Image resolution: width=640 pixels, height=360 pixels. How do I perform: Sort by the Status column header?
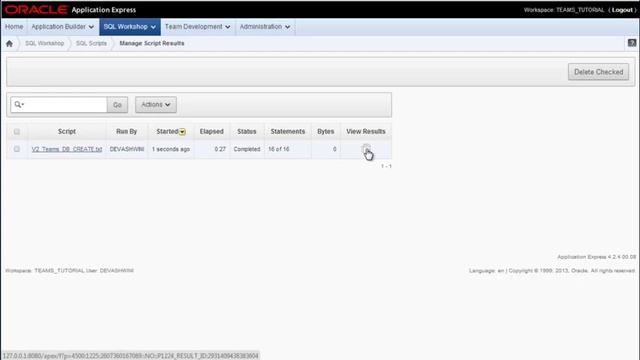[x=247, y=131]
